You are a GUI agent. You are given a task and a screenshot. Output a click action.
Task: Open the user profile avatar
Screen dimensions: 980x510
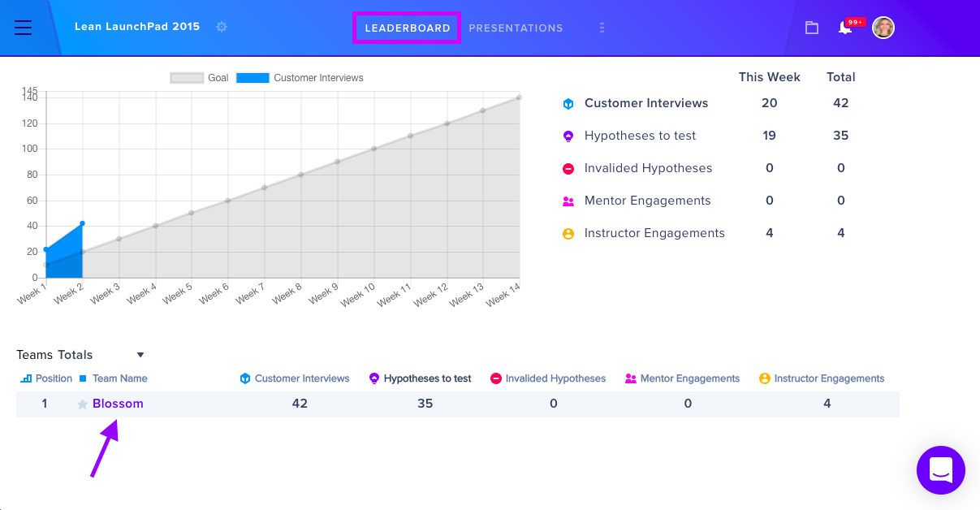coord(883,28)
